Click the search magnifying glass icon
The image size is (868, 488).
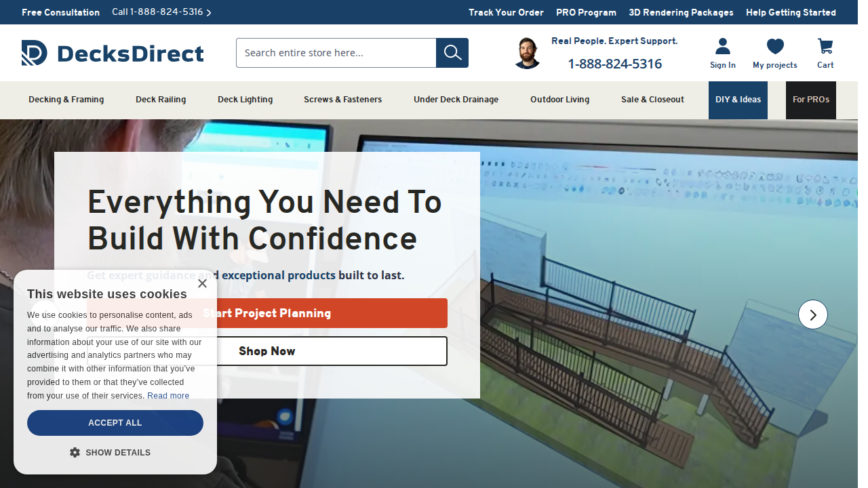[452, 52]
